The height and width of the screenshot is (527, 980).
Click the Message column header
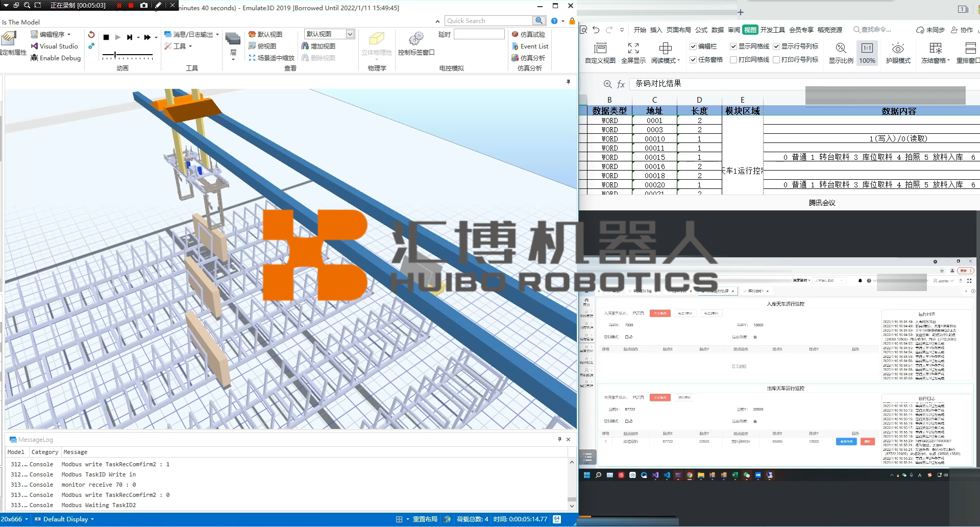click(x=76, y=452)
